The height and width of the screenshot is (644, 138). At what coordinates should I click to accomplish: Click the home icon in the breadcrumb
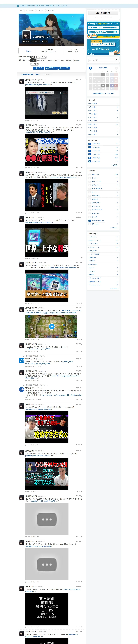coord(21,11)
